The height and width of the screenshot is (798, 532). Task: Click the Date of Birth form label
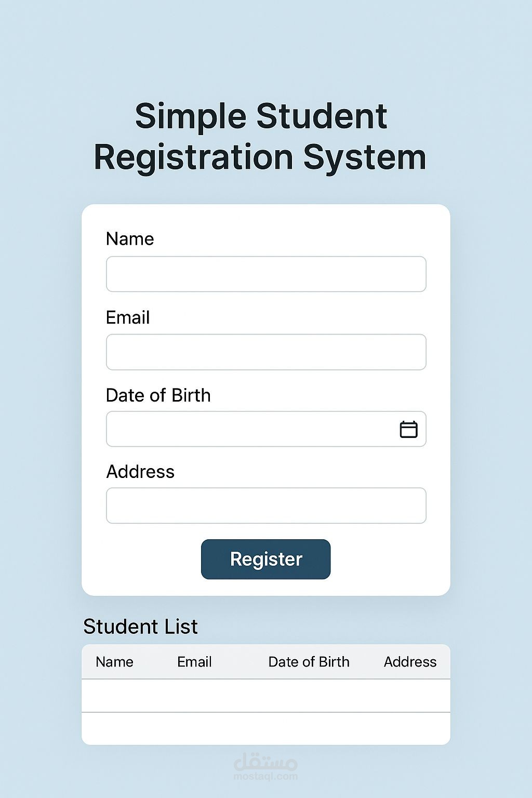pyautogui.click(x=158, y=395)
